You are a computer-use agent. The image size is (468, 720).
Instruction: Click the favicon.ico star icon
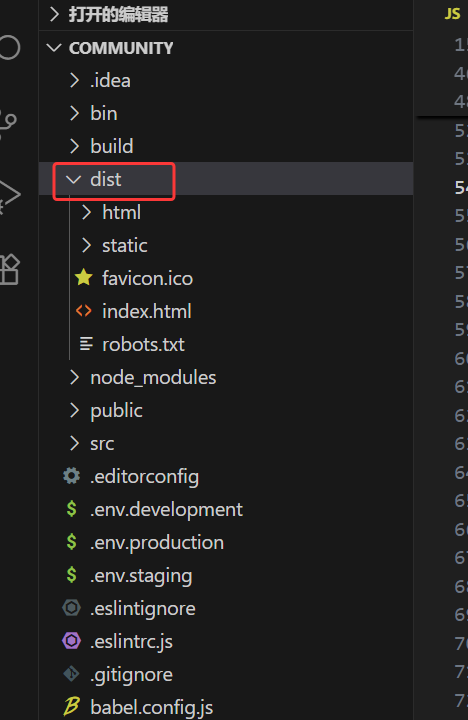coord(84,278)
